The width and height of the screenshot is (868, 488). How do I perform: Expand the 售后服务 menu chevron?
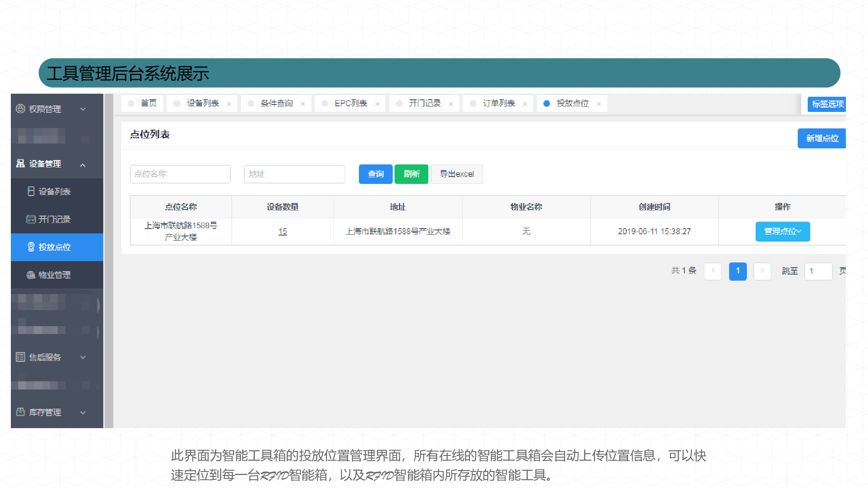[x=83, y=357]
